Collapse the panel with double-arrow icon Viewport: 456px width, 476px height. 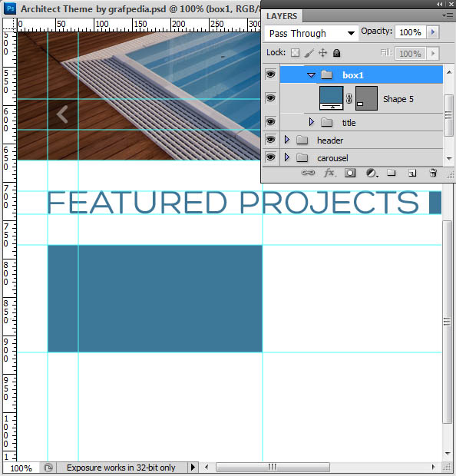[440, 5]
